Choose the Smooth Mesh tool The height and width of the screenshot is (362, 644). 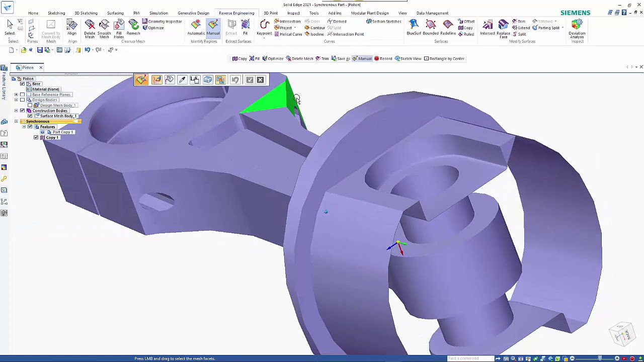click(x=104, y=29)
